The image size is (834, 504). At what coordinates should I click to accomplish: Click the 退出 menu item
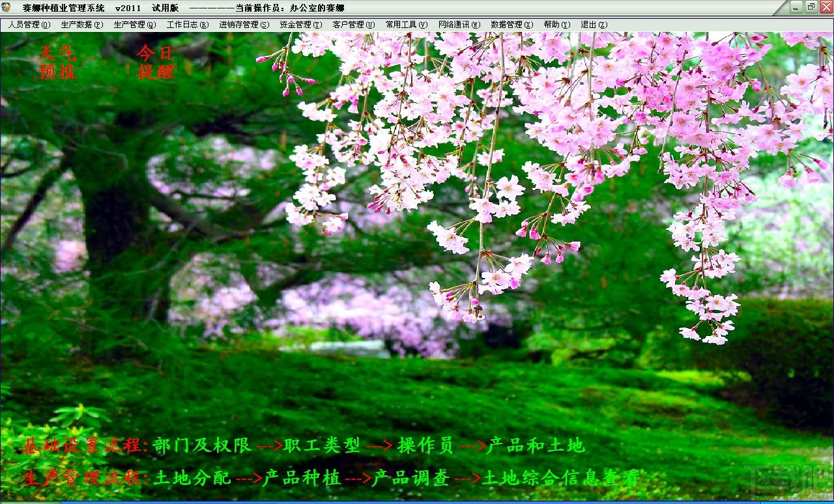(x=594, y=25)
